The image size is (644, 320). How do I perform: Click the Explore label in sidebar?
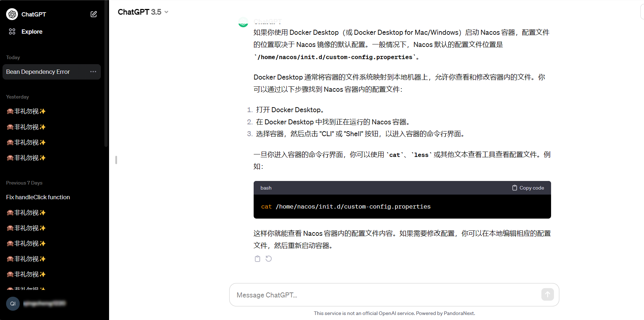point(32,32)
